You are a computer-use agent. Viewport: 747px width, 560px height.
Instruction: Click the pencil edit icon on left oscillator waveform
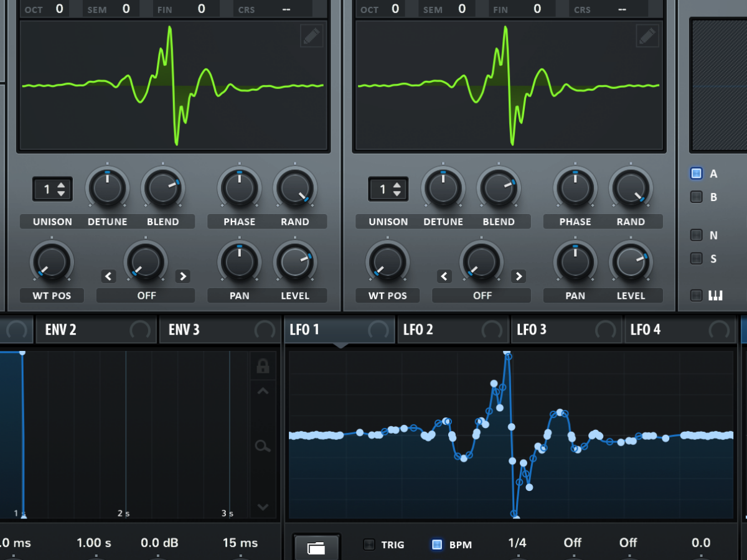tap(312, 36)
